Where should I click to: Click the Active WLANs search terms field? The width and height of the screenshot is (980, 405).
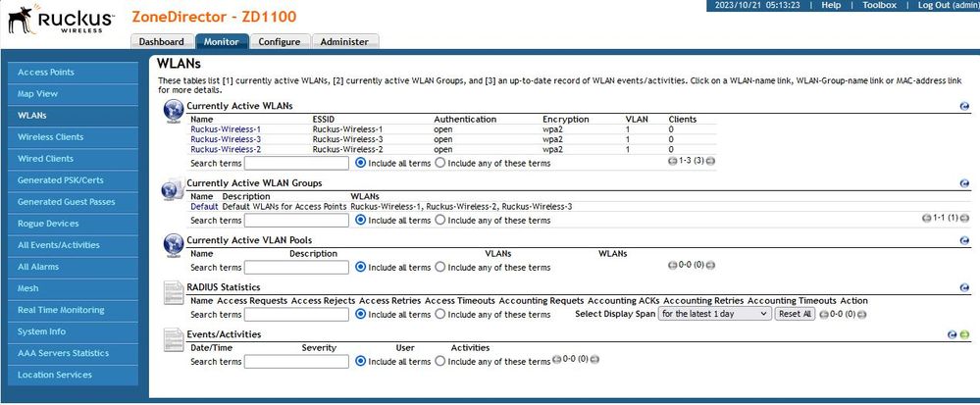(x=296, y=163)
